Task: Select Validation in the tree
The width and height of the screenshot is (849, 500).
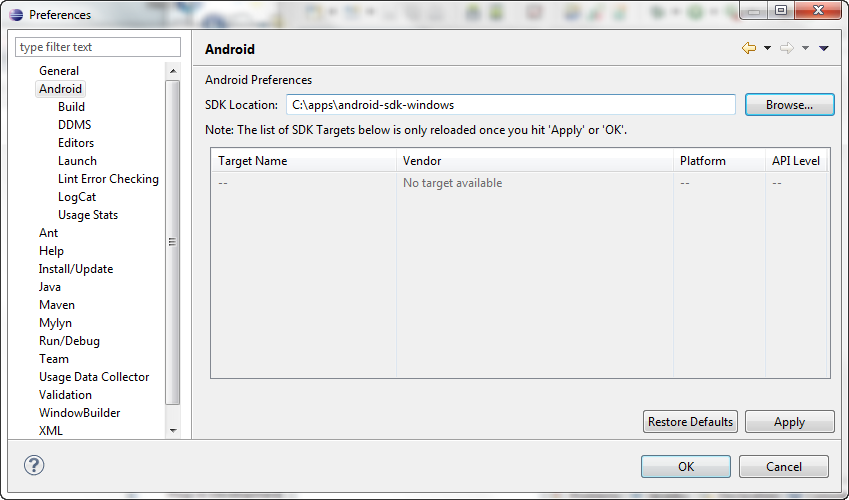Action: [65, 394]
